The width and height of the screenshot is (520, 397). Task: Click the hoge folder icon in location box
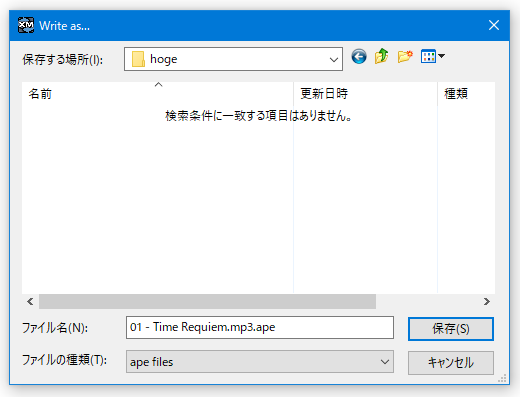tap(138, 59)
